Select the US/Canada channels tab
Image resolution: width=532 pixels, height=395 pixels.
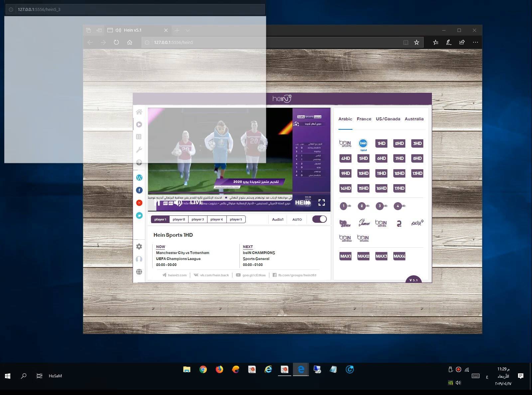pyautogui.click(x=388, y=119)
